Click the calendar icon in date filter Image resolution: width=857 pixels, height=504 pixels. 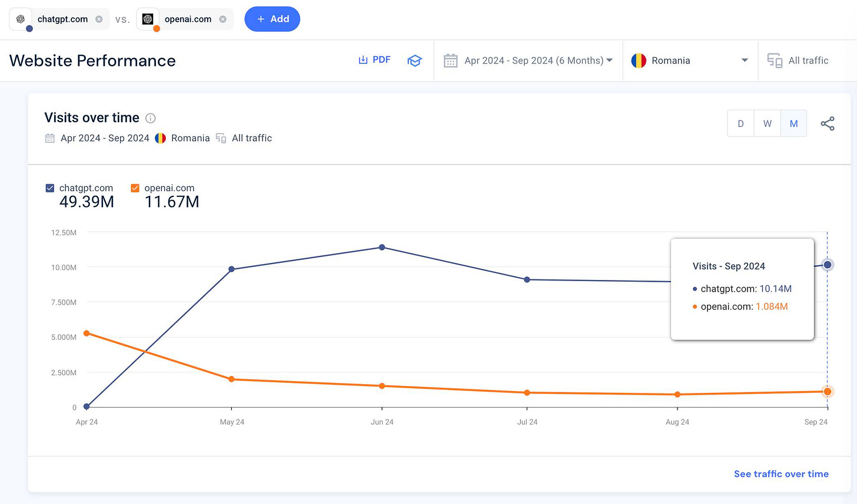tap(451, 61)
